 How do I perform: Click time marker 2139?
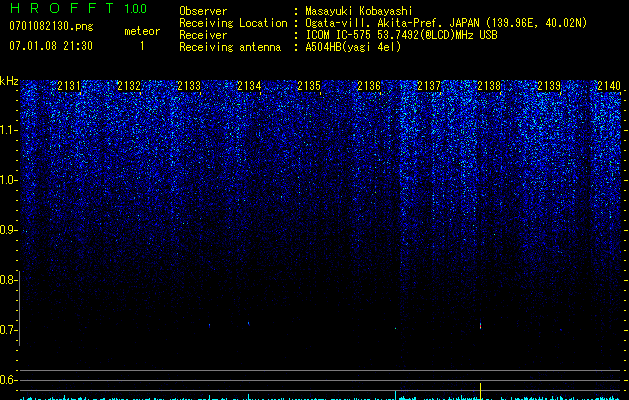[x=549, y=85]
